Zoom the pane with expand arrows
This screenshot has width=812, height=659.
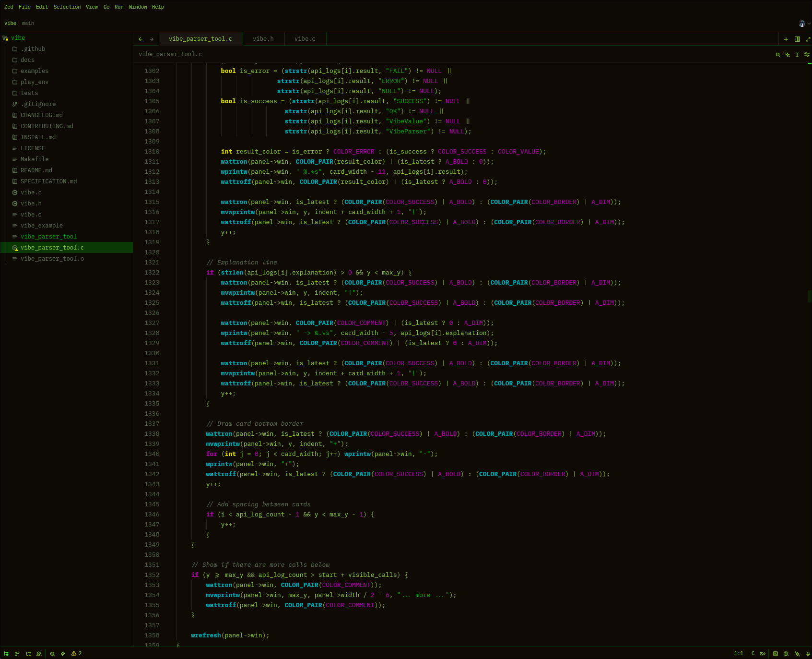[808, 39]
